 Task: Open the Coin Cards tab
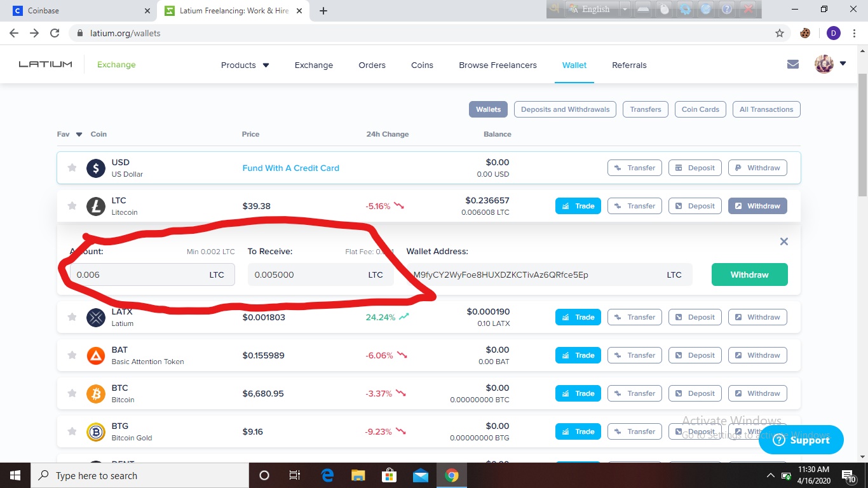[x=700, y=109]
